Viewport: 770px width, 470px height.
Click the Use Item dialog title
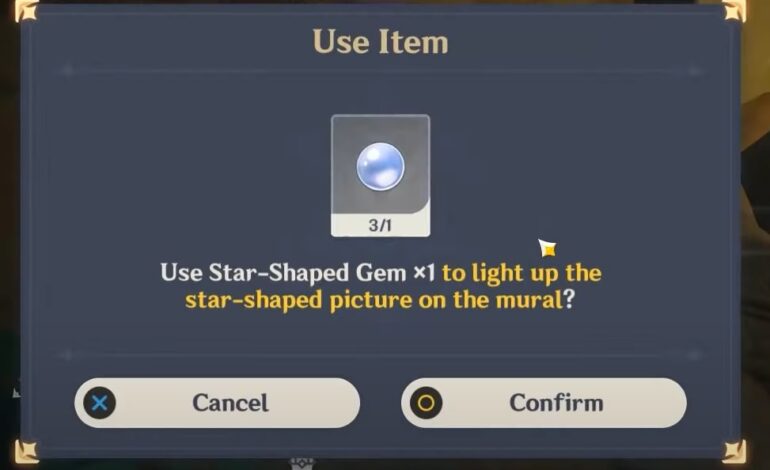pos(381,42)
